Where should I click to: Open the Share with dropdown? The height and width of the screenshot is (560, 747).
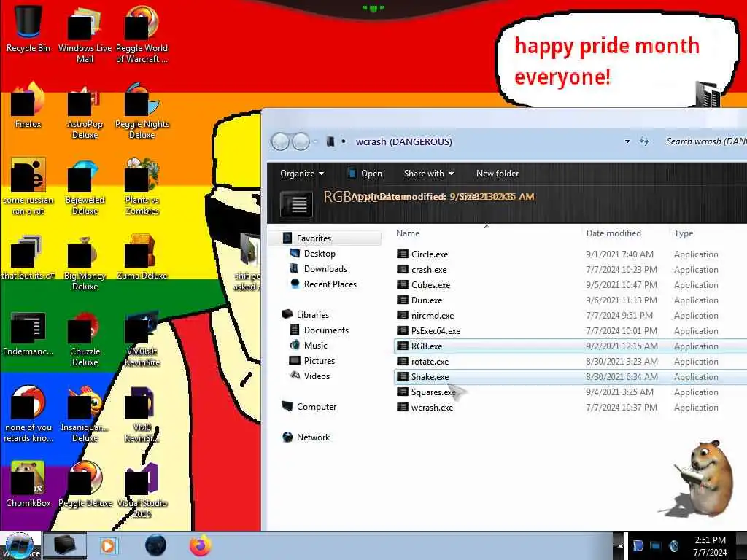(429, 174)
